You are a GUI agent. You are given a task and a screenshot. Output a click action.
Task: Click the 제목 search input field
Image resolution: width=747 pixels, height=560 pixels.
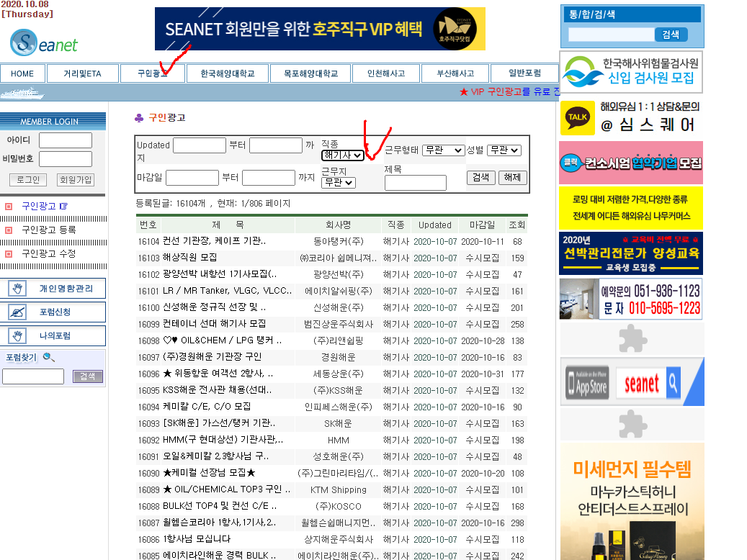pyautogui.click(x=416, y=183)
